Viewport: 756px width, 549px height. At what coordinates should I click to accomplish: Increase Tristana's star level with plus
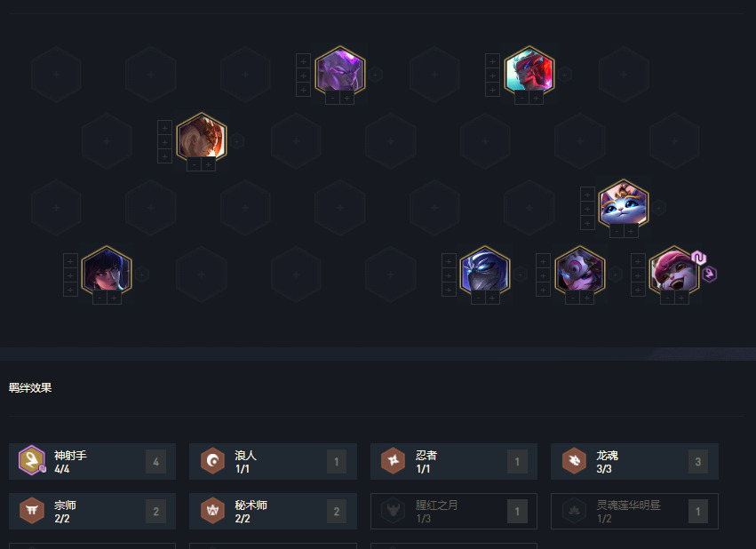[681, 298]
